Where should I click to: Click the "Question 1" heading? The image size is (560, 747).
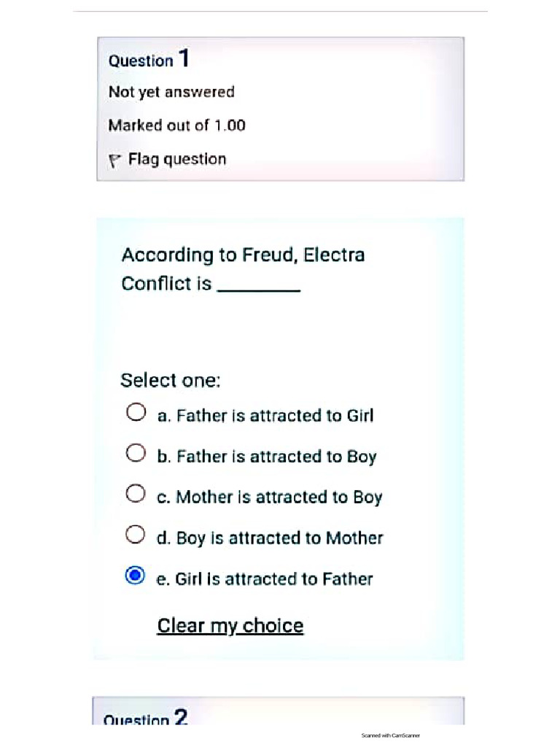149,59
